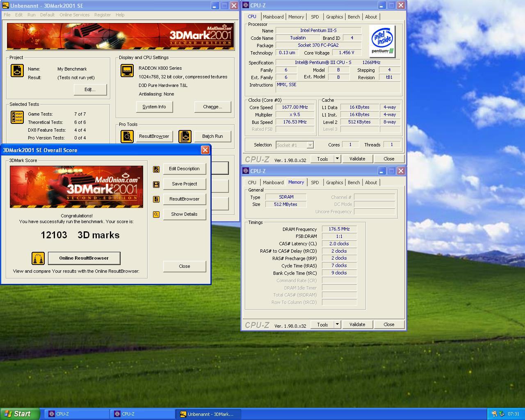Expand Tools dropdown arrow in upper CPU-Z

click(337, 159)
